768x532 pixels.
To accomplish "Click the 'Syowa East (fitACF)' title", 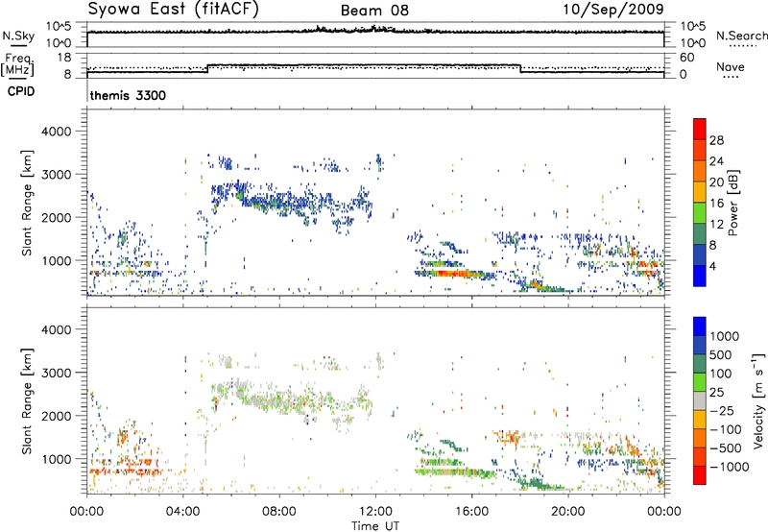I will [x=173, y=9].
